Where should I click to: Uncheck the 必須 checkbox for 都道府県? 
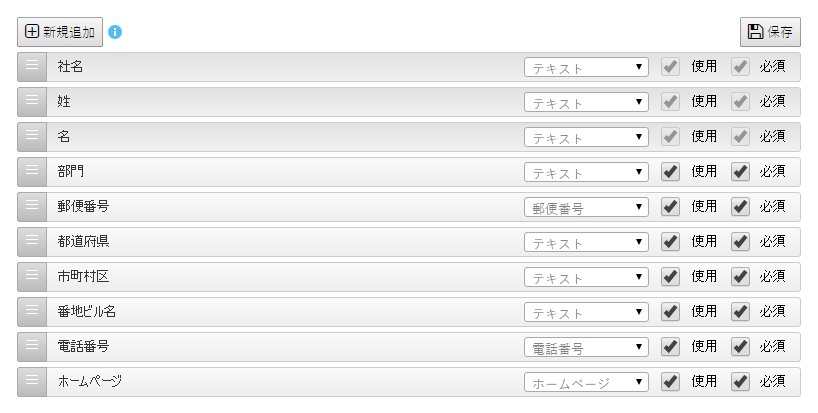click(740, 241)
